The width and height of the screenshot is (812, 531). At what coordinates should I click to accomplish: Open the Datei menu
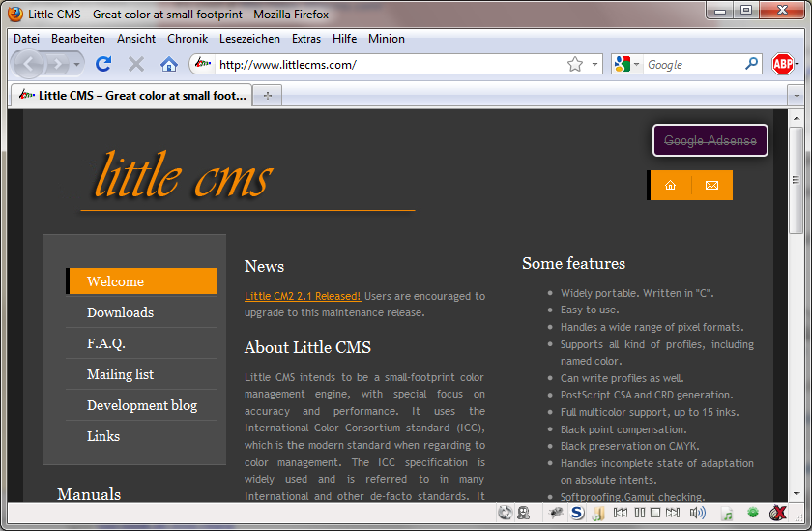pyautogui.click(x=26, y=39)
